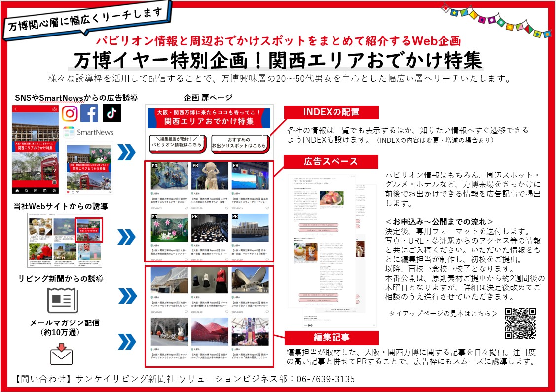Tap the profile icon in the phone mockup's bottom bar

pyautogui.click(x=54, y=191)
